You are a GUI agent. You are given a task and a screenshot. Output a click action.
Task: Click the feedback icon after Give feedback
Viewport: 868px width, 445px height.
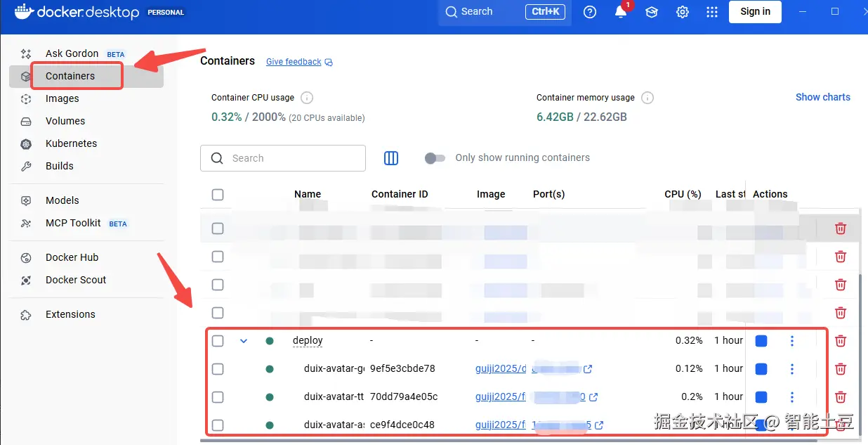point(329,62)
